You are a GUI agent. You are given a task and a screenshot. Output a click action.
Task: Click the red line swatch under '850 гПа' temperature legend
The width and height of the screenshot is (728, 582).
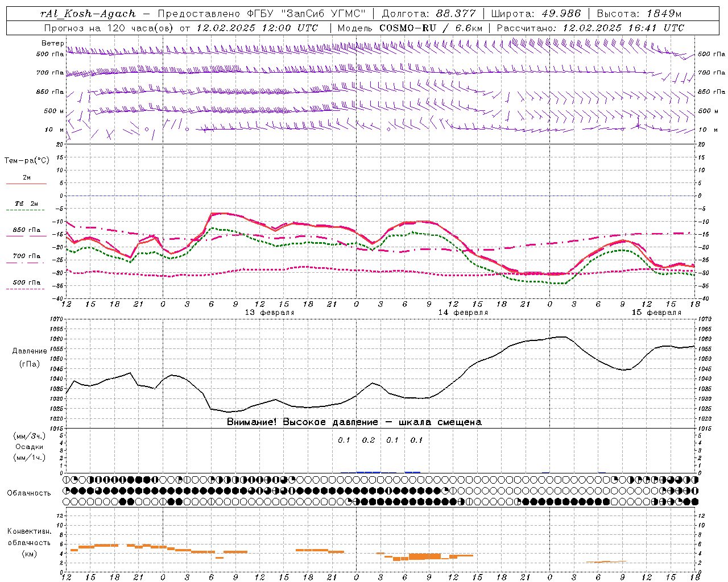click(x=26, y=236)
